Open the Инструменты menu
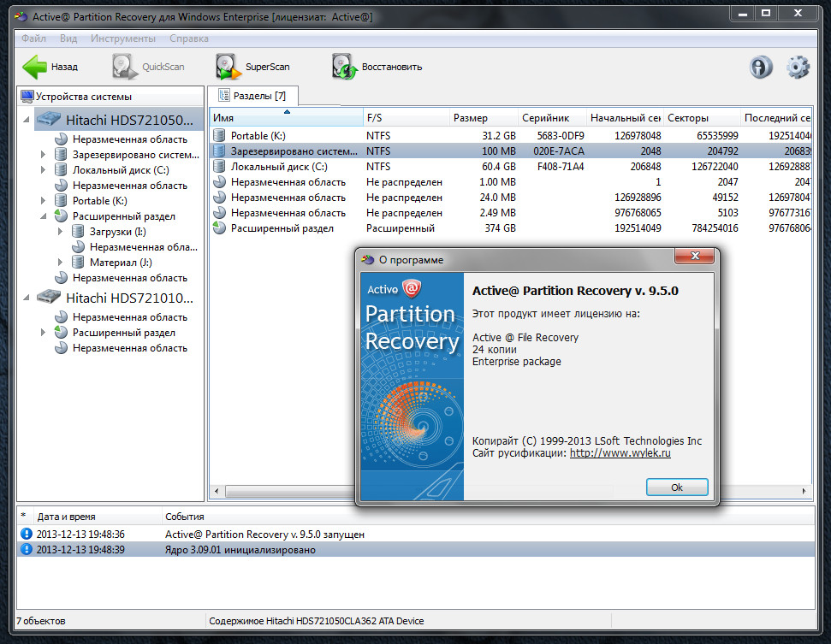This screenshot has width=831, height=644. point(123,38)
